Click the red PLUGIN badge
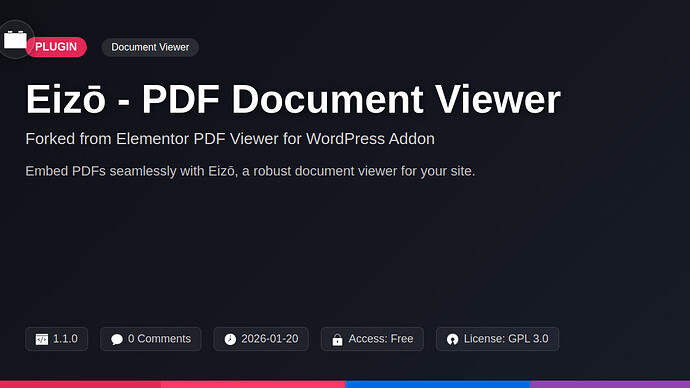This screenshot has height=388, width=690. point(56,47)
